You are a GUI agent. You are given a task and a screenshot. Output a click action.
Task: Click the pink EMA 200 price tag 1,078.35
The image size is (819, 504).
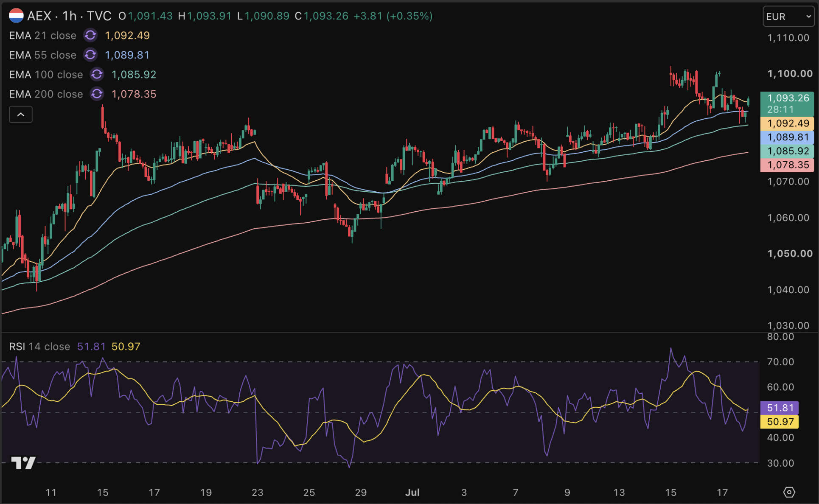pos(787,165)
